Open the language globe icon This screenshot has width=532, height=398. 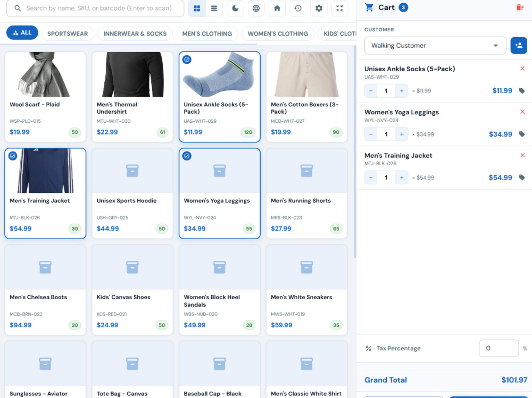[x=256, y=8]
